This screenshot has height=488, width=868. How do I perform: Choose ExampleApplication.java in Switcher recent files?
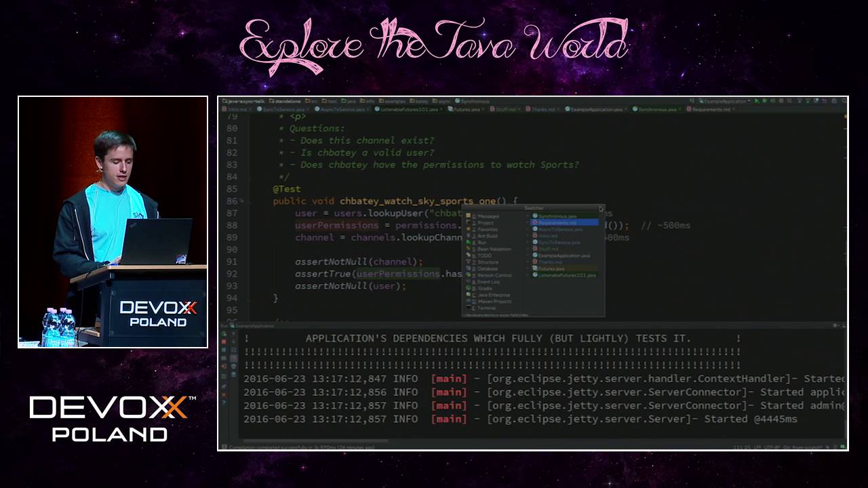tap(564, 256)
